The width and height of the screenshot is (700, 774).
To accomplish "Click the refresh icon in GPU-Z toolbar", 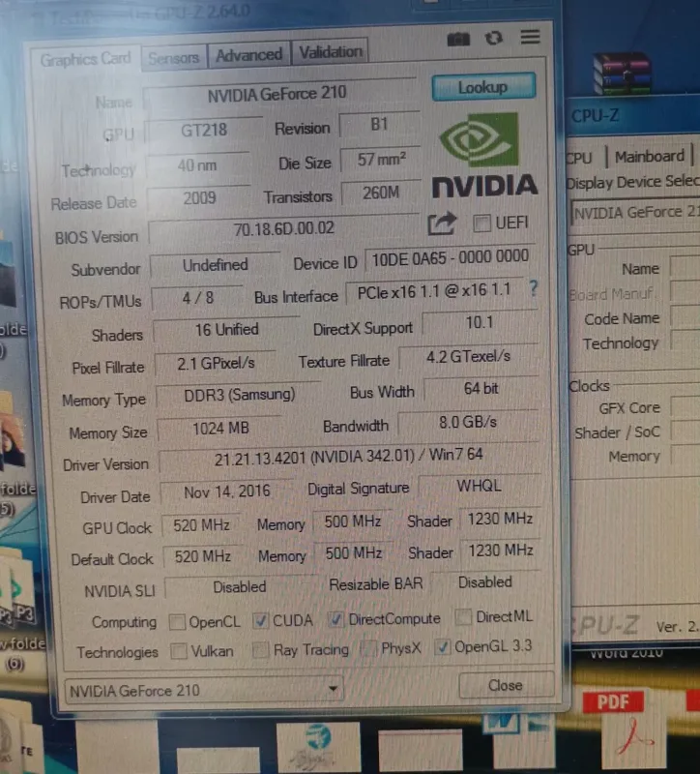I will click(x=494, y=38).
